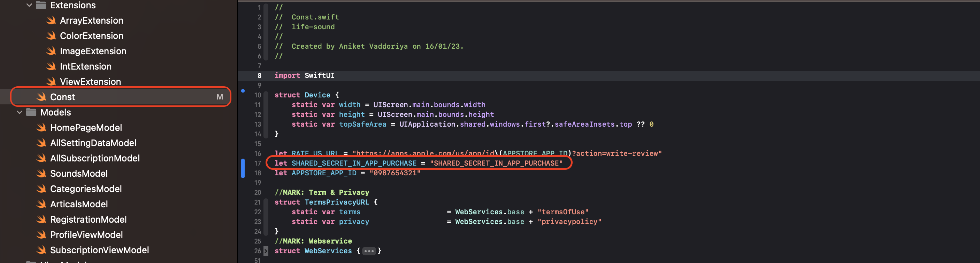Select ViewExtension in the file tree
Viewport: 980px width, 263px height.
pos(90,82)
